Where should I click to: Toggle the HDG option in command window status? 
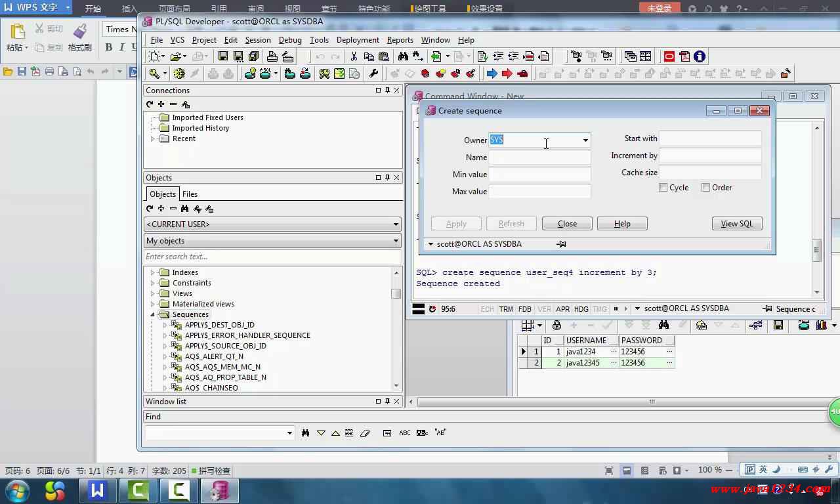click(x=581, y=309)
